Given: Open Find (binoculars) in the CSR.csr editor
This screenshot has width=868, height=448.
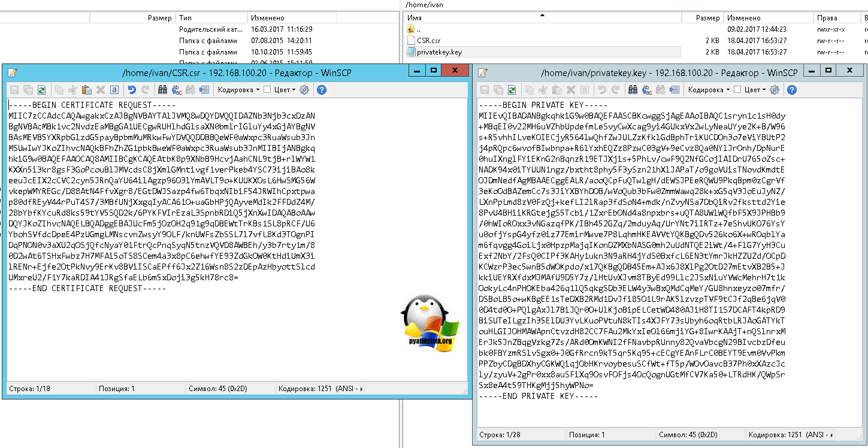Looking at the screenshot, I should pyautogui.click(x=162, y=90).
